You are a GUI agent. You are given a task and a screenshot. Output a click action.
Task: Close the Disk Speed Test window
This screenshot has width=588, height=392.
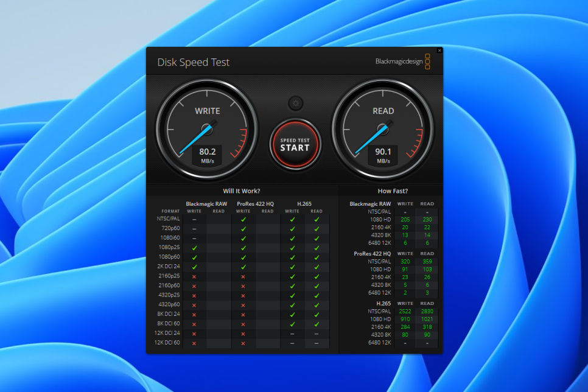pos(439,51)
